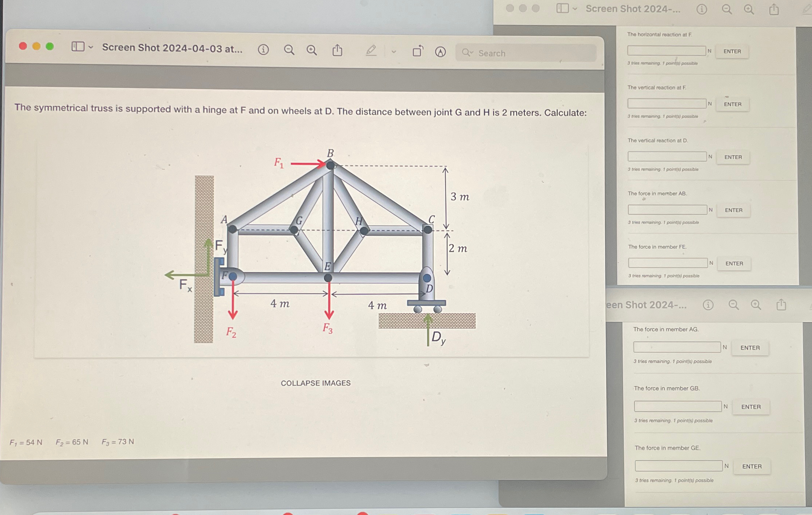The width and height of the screenshot is (812, 515).
Task: Open the Info inspector in Preview
Action: pyautogui.click(x=264, y=50)
